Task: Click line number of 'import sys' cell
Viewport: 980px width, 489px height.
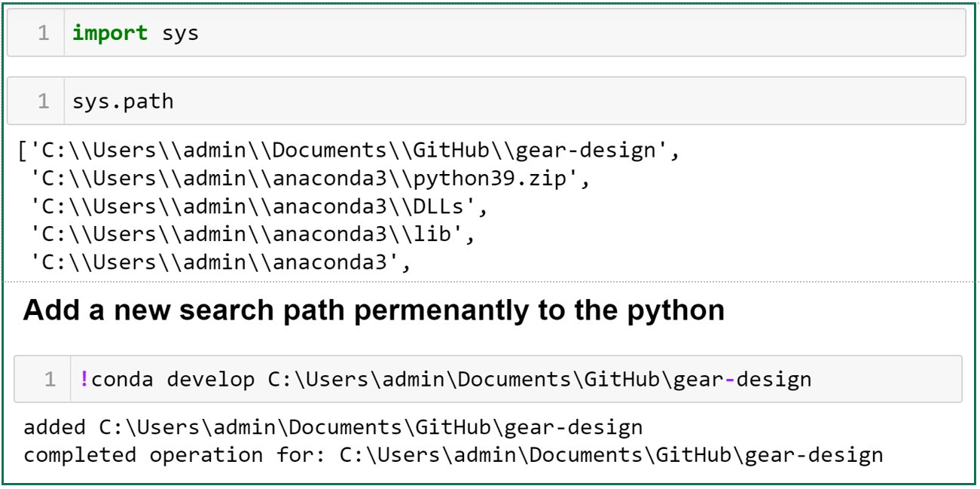Action: (x=43, y=34)
